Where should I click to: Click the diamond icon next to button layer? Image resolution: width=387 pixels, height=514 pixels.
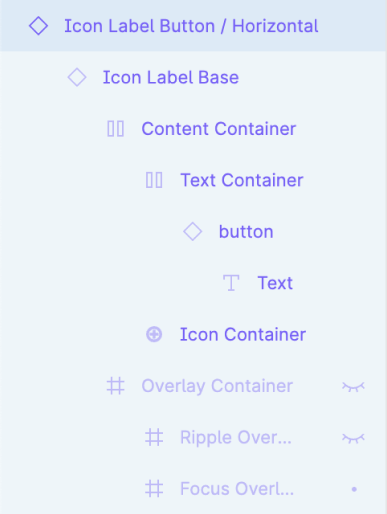point(193,232)
